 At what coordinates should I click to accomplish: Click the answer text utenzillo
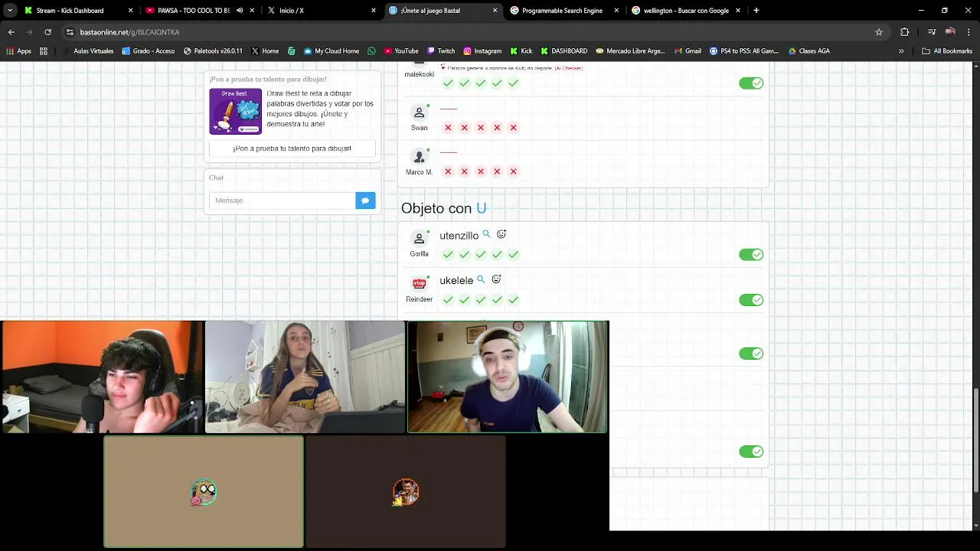pyautogui.click(x=459, y=236)
